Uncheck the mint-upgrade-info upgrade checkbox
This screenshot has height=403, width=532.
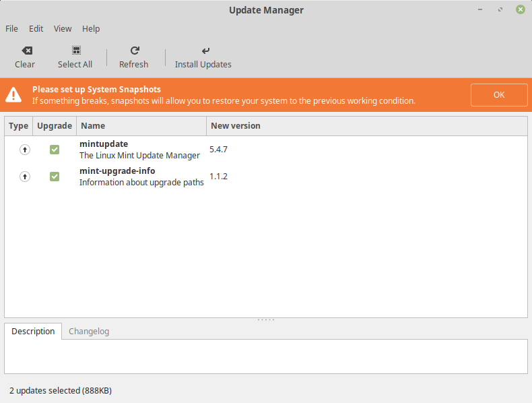(x=55, y=177)
